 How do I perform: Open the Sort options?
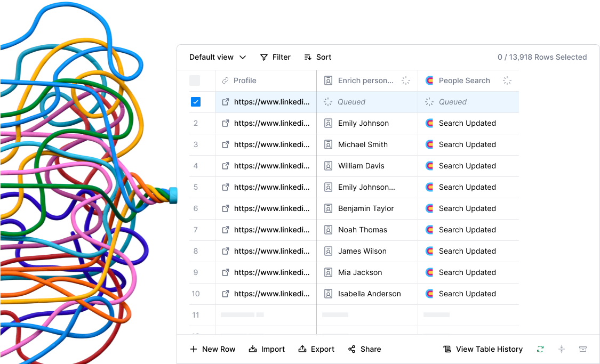[318, 57]
